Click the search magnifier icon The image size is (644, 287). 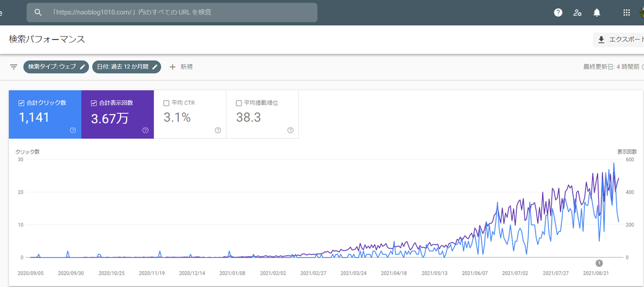pos(38,12)
